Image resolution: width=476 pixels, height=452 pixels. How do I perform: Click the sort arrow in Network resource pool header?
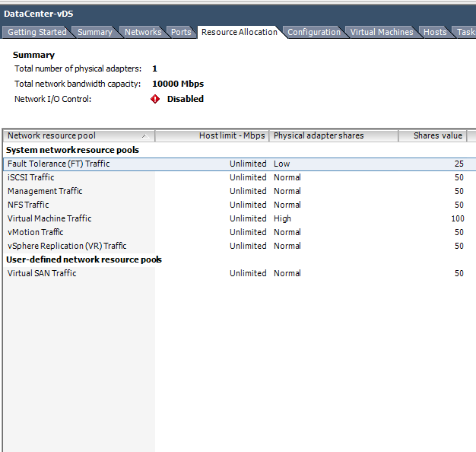[x=145, y=136]
